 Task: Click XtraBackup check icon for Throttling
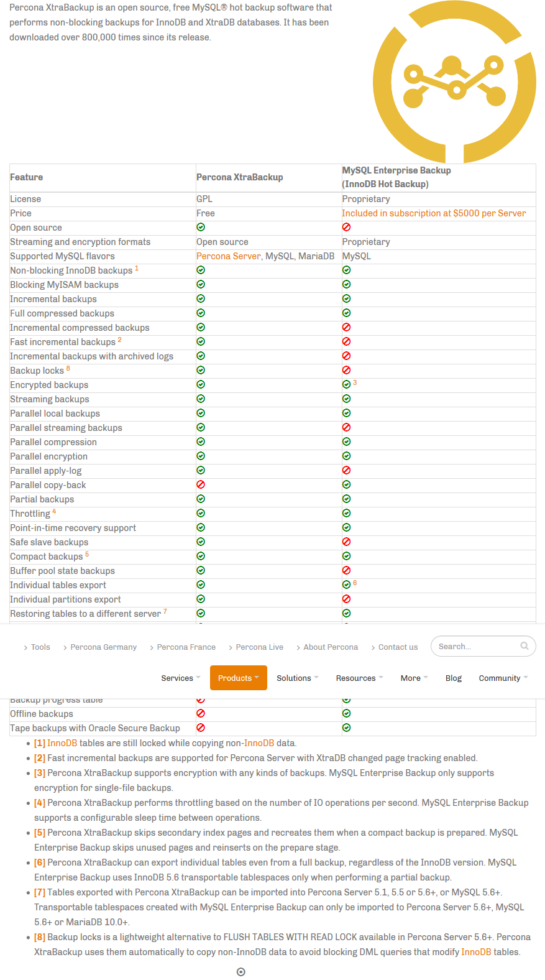(x=201, y=513)
